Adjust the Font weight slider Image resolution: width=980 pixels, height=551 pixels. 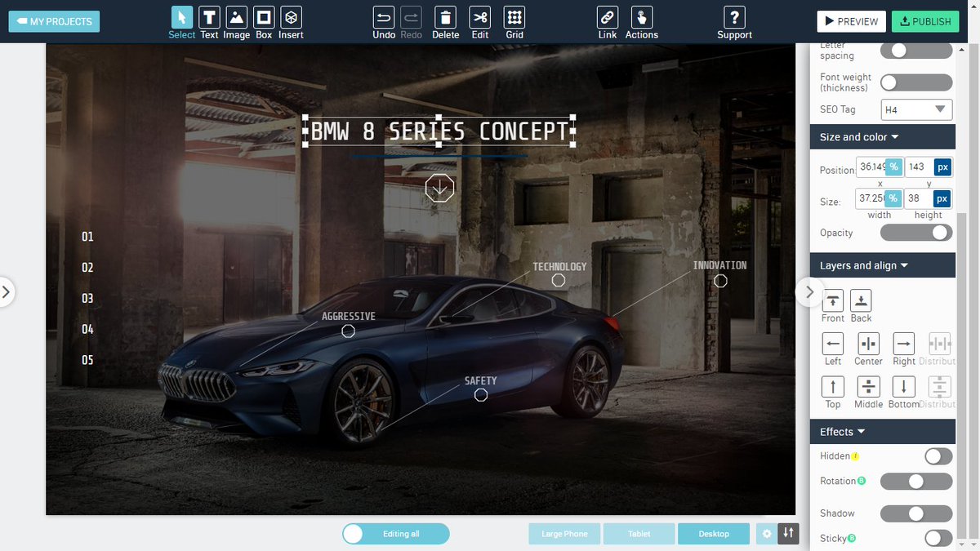tap(916, 82)
